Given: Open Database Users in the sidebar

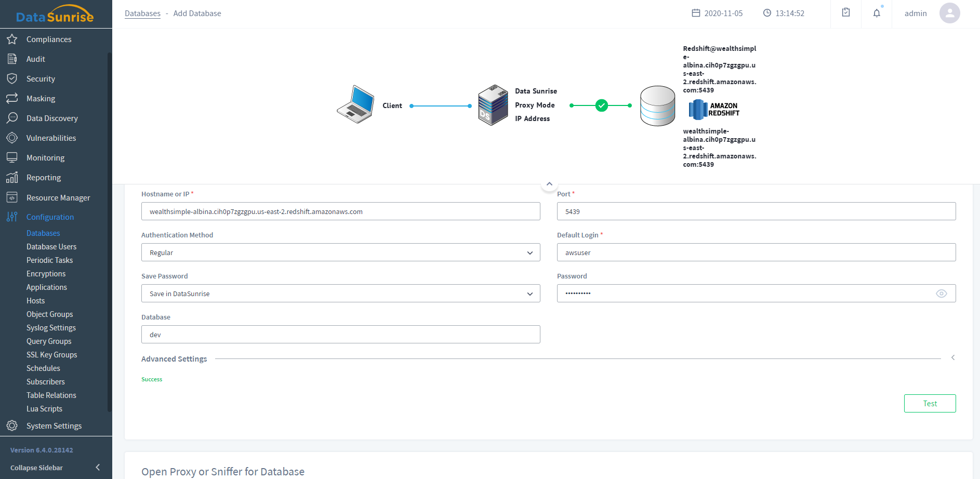Looking at the screenshot, I should click(x=51, y=247).
